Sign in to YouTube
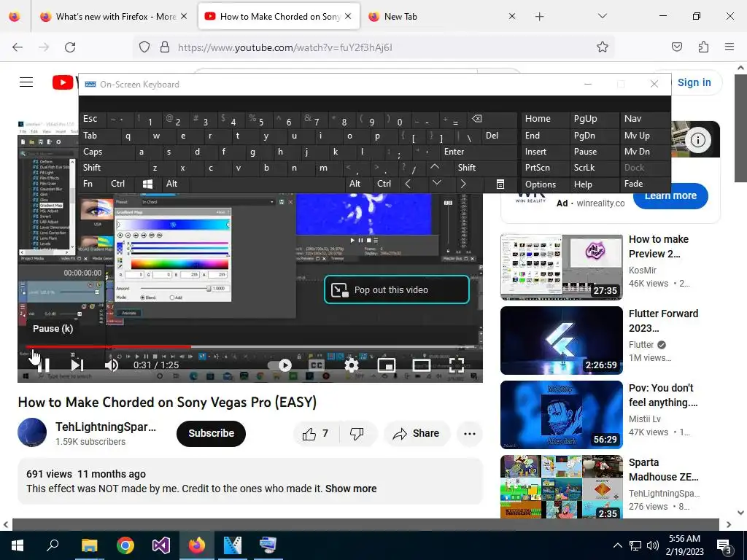This screenshot has height=560, width=747. pos(694,82)
